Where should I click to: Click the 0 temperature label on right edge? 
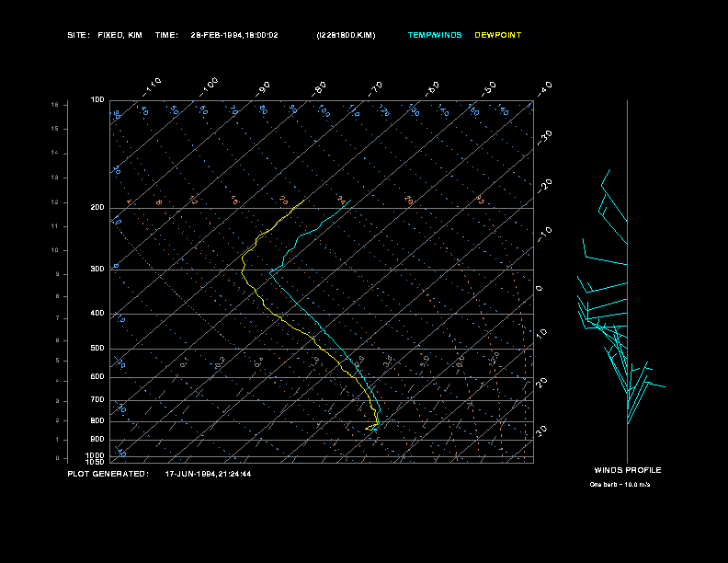[539, 289]
